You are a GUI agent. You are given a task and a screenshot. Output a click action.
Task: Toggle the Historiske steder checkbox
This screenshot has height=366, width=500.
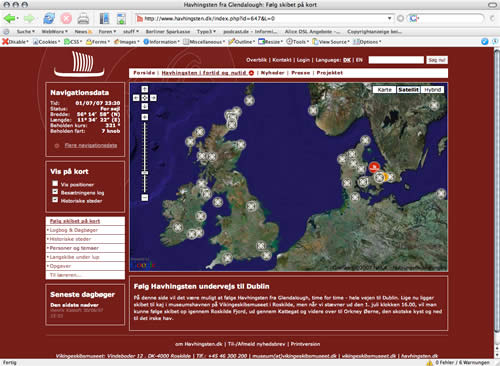click(x=55, y=200)
